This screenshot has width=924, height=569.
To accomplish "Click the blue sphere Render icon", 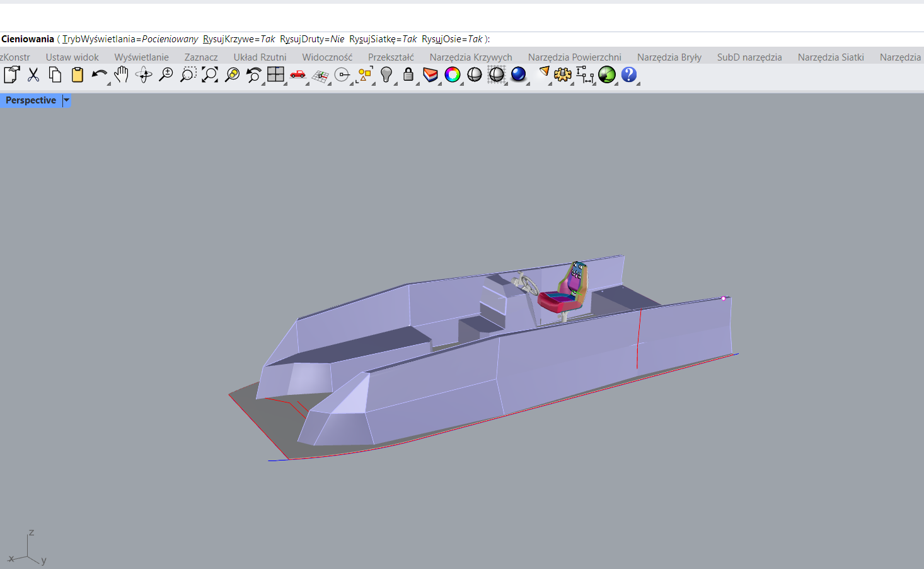I will point(518,75).
